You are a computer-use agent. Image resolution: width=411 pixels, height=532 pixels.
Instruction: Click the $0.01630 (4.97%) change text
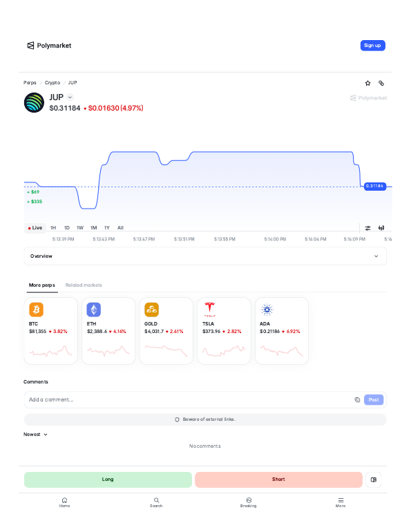115,108
